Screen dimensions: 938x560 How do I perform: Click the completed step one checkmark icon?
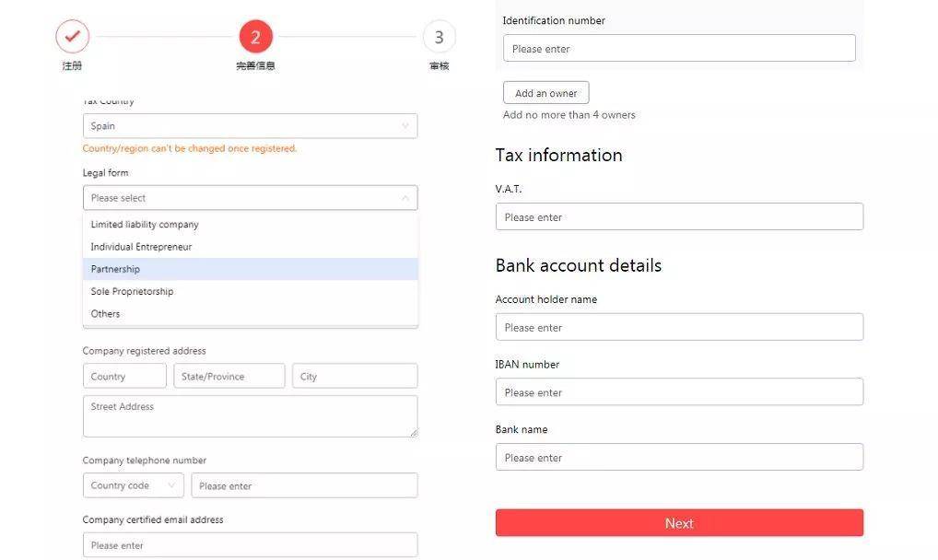click(72, 37)
